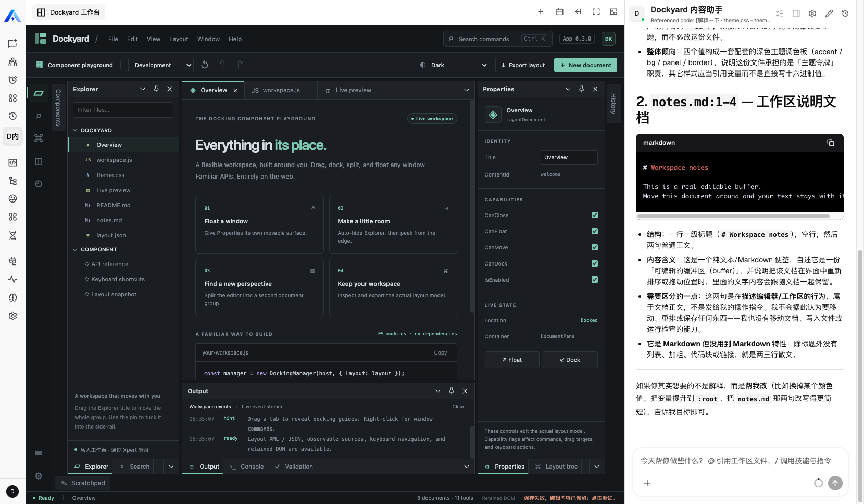Open the Float a window card

[259, 224]
